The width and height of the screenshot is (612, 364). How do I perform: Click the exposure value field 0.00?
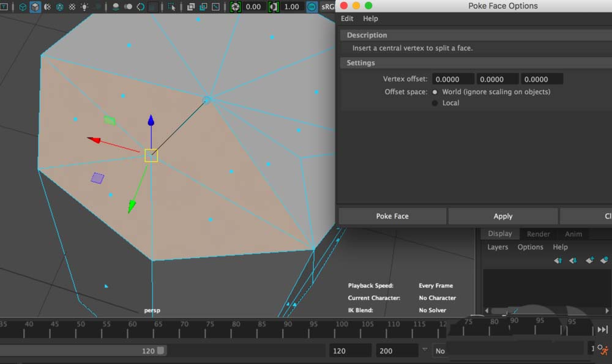[253, 7]
